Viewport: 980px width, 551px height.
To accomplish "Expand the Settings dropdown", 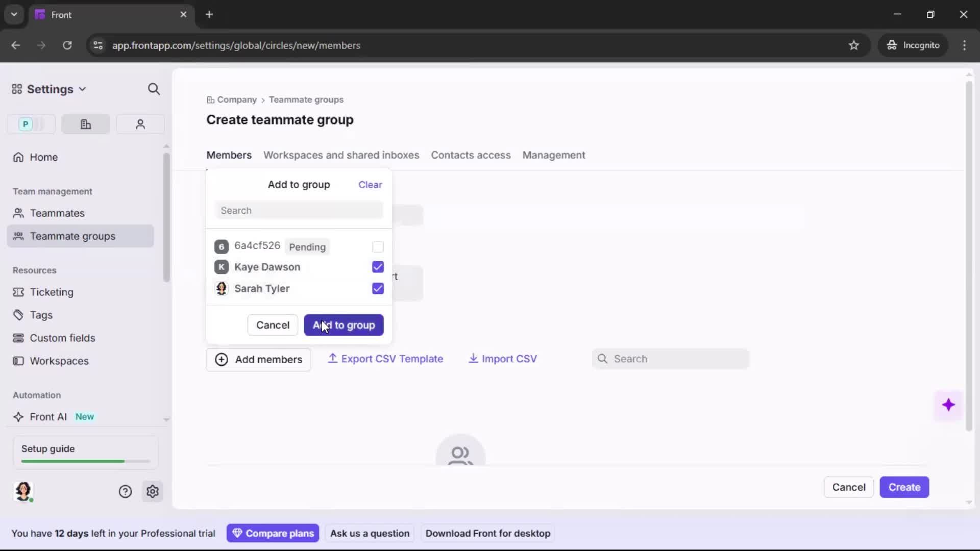I will [83, 89].
